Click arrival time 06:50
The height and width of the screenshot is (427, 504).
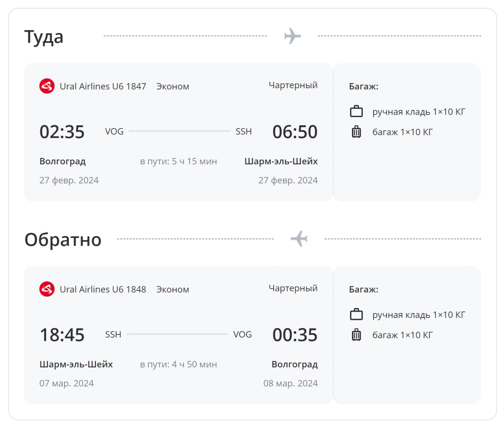pyautogui.click(x=295, y=132)
